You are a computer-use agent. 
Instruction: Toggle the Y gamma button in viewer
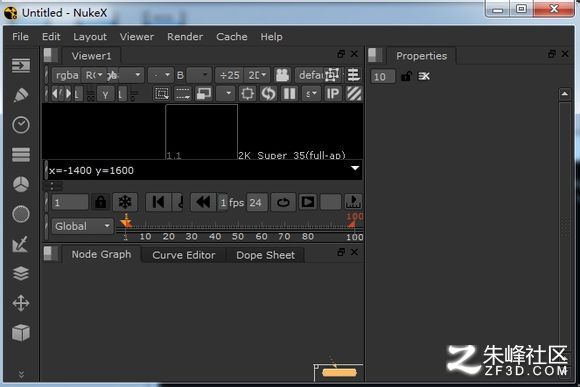click(105, 94)
